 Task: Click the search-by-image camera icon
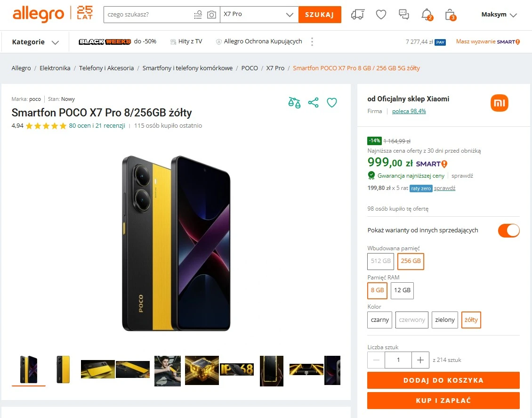click(211, 15)
